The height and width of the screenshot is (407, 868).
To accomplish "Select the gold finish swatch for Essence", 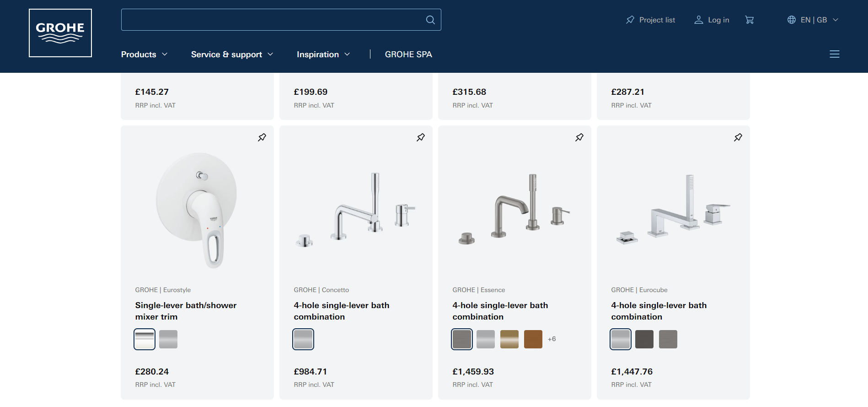I will click(x=509, y=339).
